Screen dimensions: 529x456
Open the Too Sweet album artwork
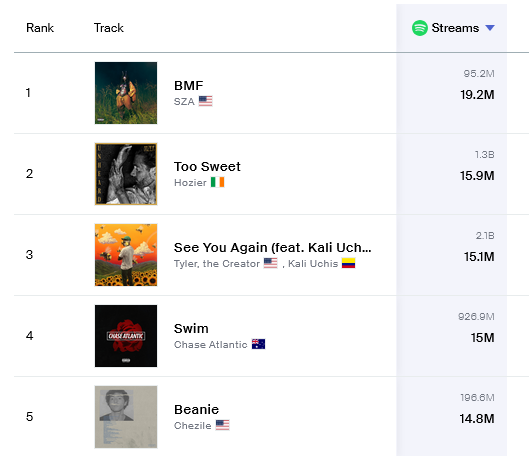pyautogui.click(x=126, y=174)
